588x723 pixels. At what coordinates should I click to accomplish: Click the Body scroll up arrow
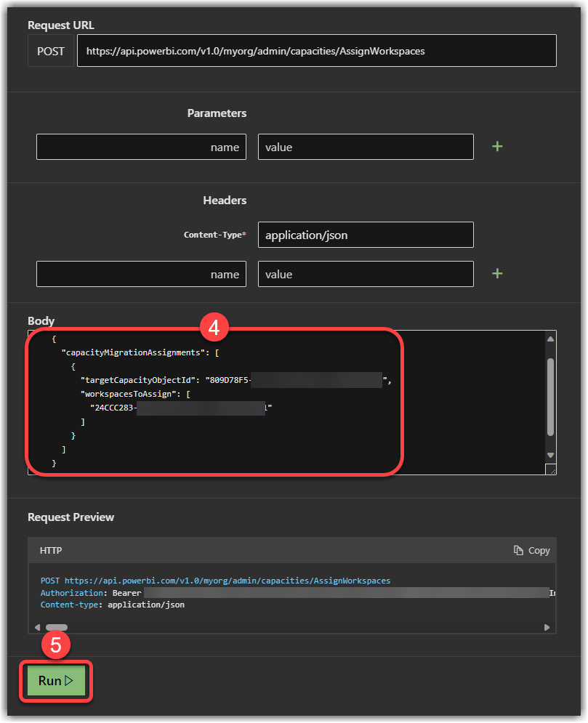pyautogui.click(x=550, y=339)
